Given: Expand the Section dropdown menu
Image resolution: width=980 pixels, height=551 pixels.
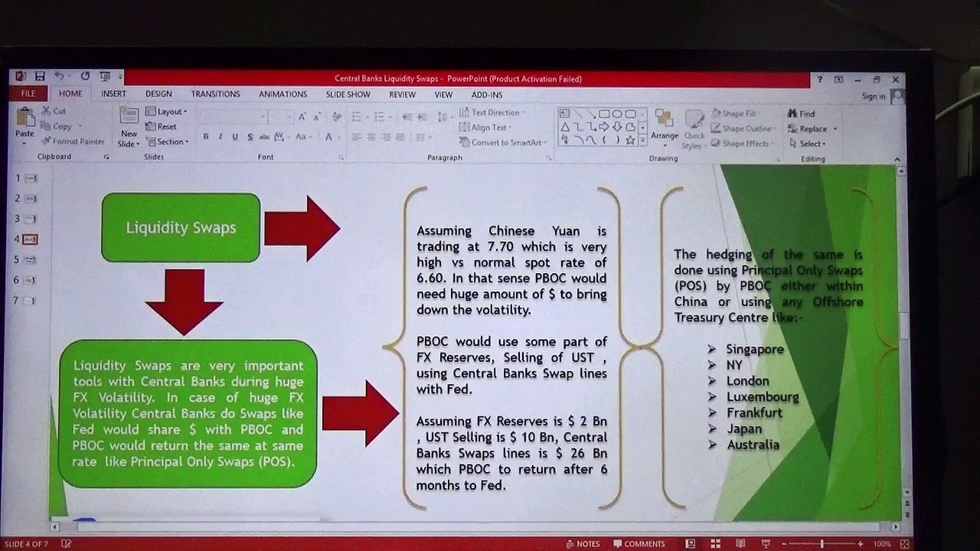Looking at the screenshot, I should point(167,142).
